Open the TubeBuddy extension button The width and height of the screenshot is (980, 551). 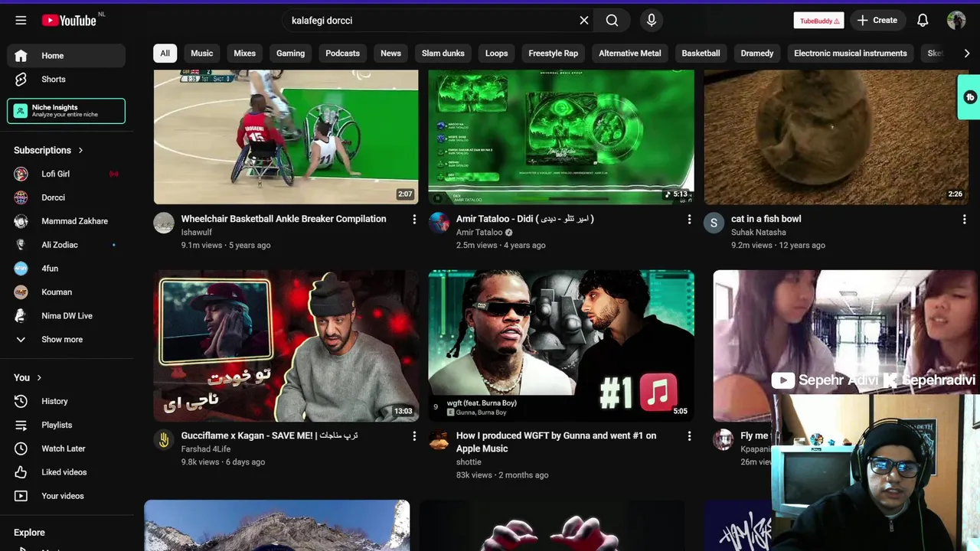[x=818, y=21]
